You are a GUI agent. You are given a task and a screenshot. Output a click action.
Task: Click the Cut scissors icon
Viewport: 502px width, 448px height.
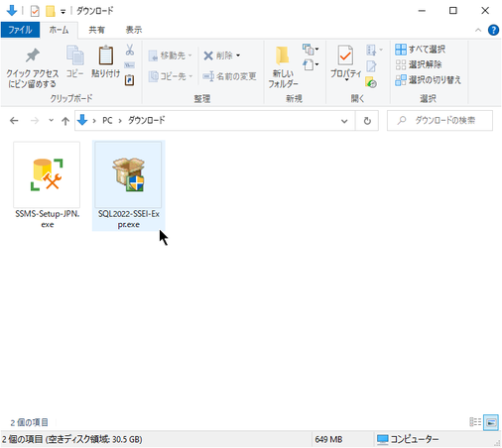click(x=130, y=50)
